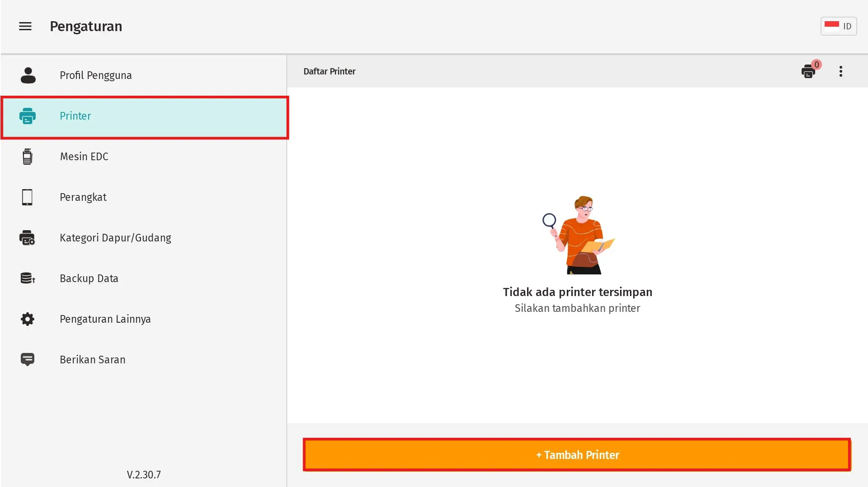Click the Berikan Saran chat icon
The height and width of the screenshot is (487, 868).
[28, 360]
